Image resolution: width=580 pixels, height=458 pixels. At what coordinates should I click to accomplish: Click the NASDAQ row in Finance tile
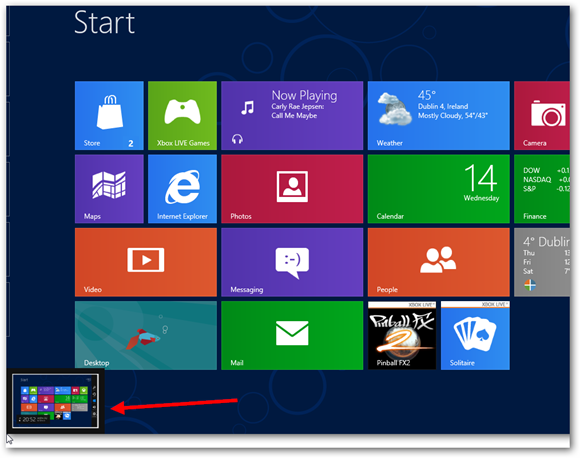[x=546, y=179]
